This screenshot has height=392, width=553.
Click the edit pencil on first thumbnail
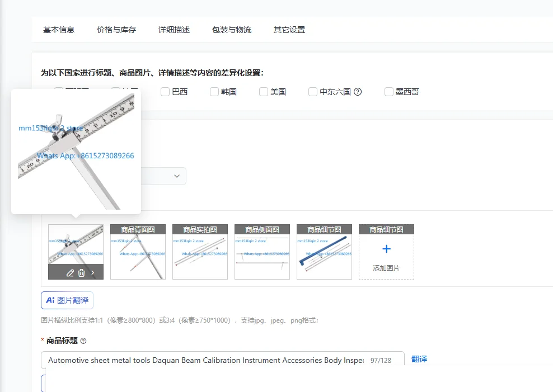pyautogui.click(x=70, y=273)
